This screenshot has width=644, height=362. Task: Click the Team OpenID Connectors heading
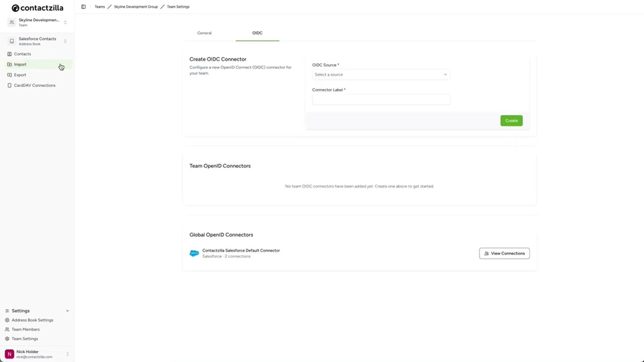pos(220,166)
